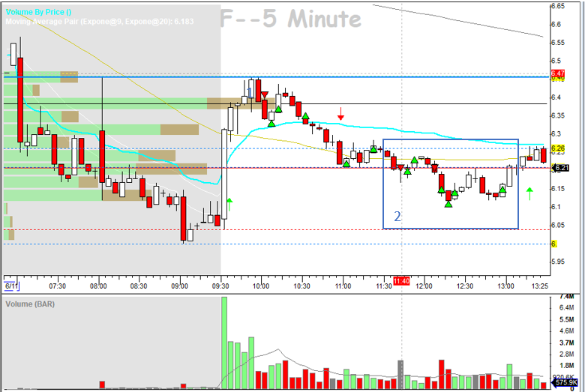Select the annotation number 1 near 09:50

click(249, 91)
